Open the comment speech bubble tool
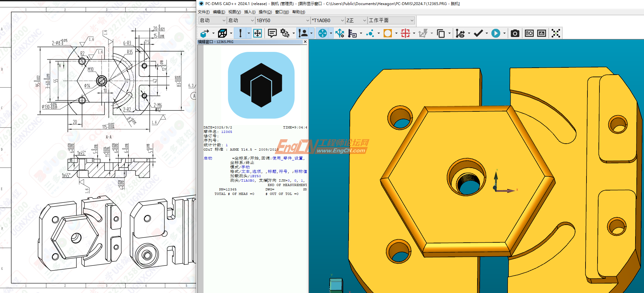The image size is (644, 293). click(272, 33)
